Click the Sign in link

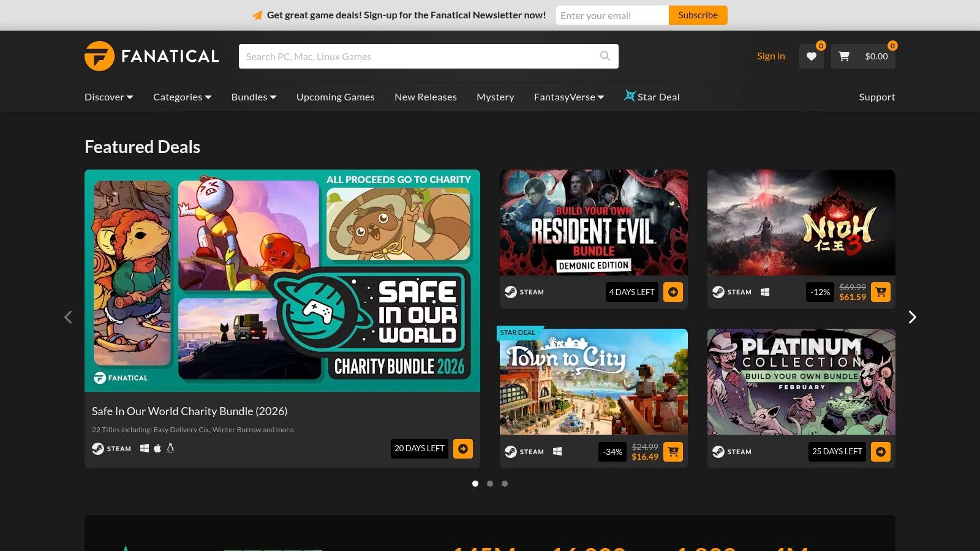tap(771, 56)
